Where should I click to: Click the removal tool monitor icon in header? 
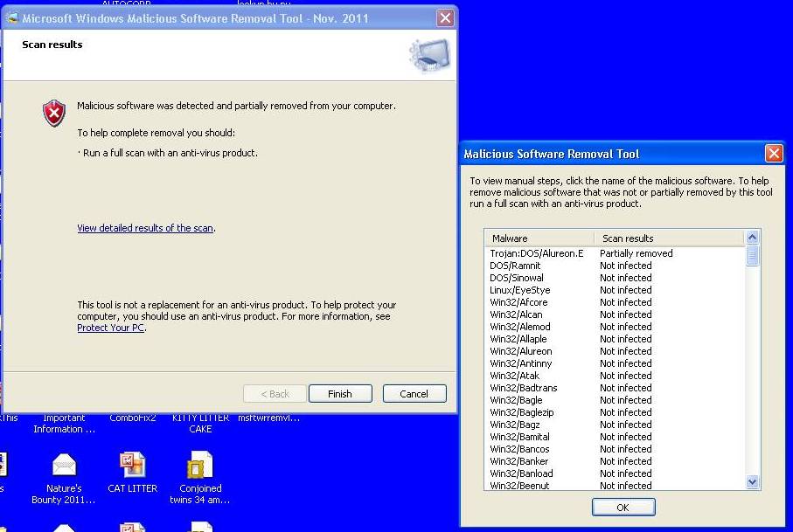[x=429, y=56]
